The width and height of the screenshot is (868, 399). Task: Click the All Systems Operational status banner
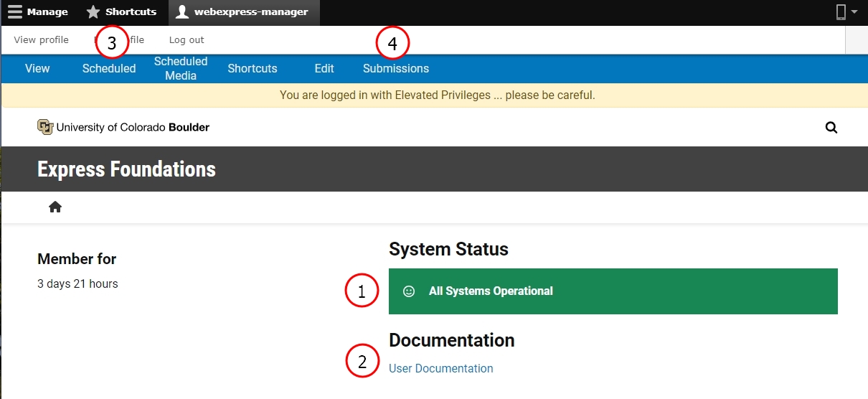[x=613, y=291]
